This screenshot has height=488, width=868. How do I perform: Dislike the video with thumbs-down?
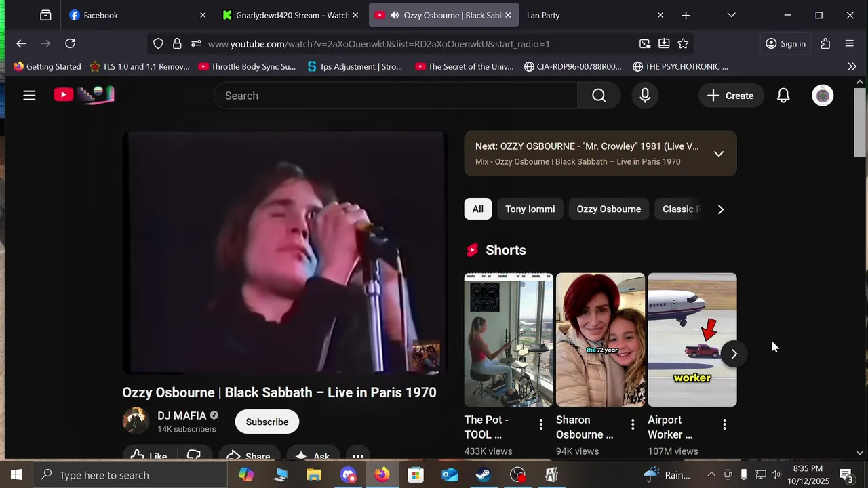pos(194,455)
